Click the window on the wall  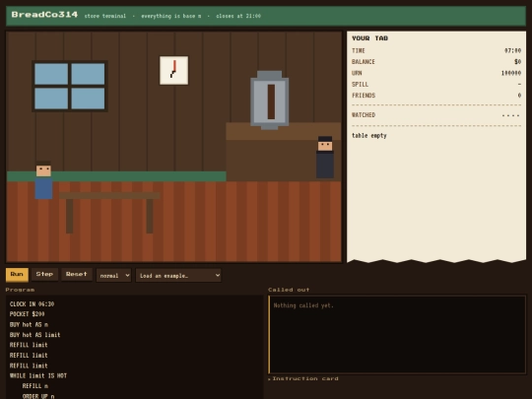(70, 86)
